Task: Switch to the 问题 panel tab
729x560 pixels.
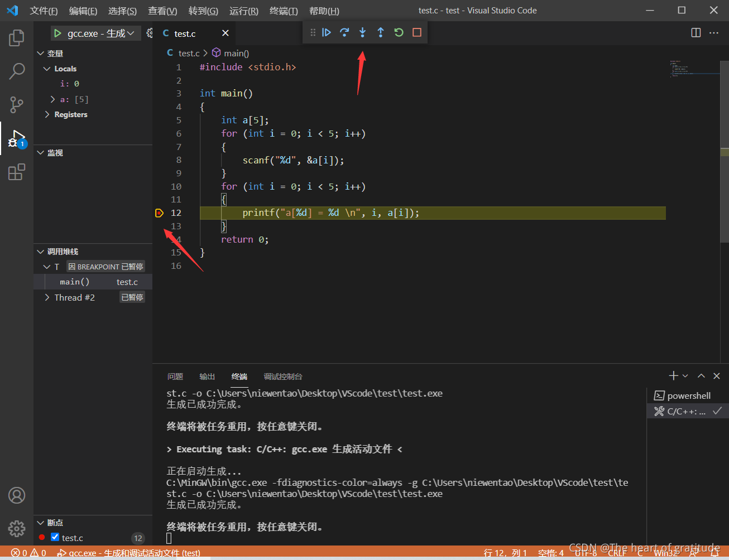Action: pos(175,376)
